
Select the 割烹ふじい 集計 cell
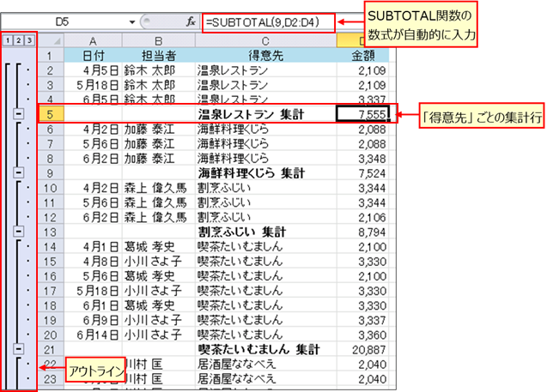tap(265, 232)
